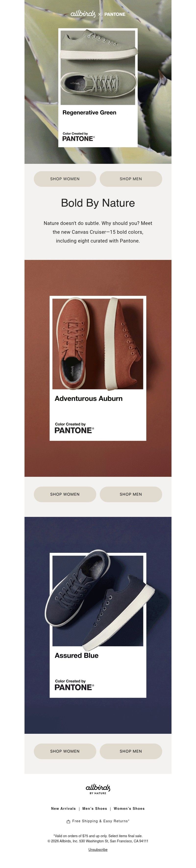The width and height of the screenshot is (196, 868).
Task: Click the shopping bag icon beside Free Shipping
Action: tap(69, 822)
